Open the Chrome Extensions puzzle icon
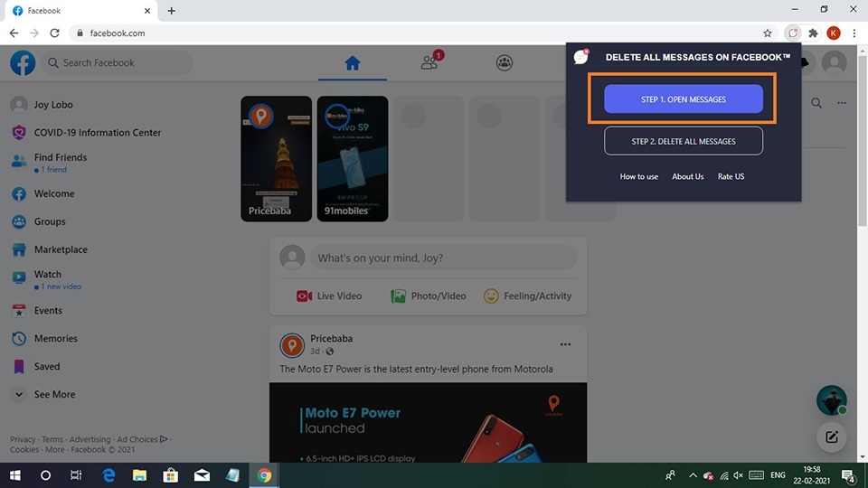The image size is (868, 488). coord(813,33)
